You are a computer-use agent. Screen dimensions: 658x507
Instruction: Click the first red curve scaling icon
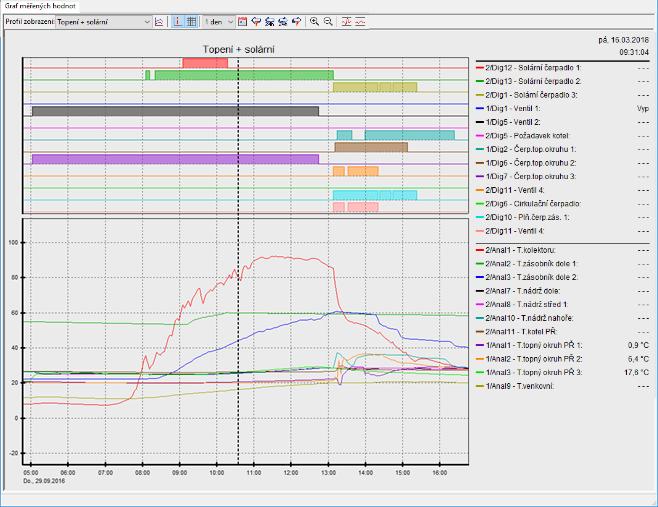346,22
